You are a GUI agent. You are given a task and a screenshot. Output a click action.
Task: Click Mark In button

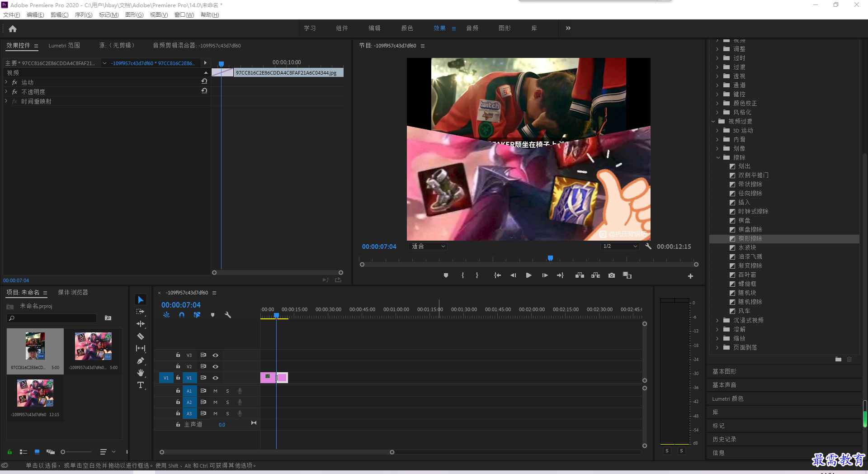point(462,275)
